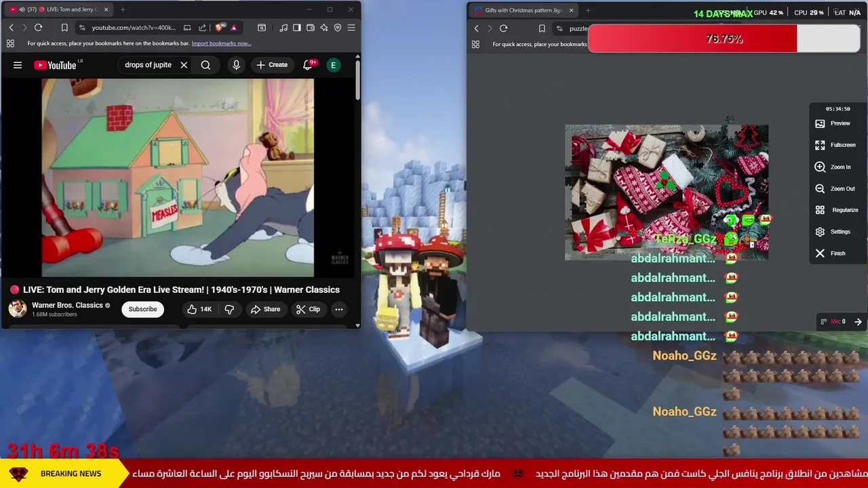Screen dimensions: 868x488
Task: Click the drops of jupite search field
Action: click(148, 65)
